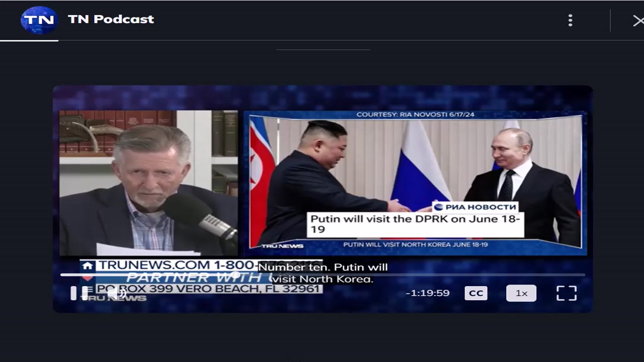Pause the video playback

(x=74, y=293)
